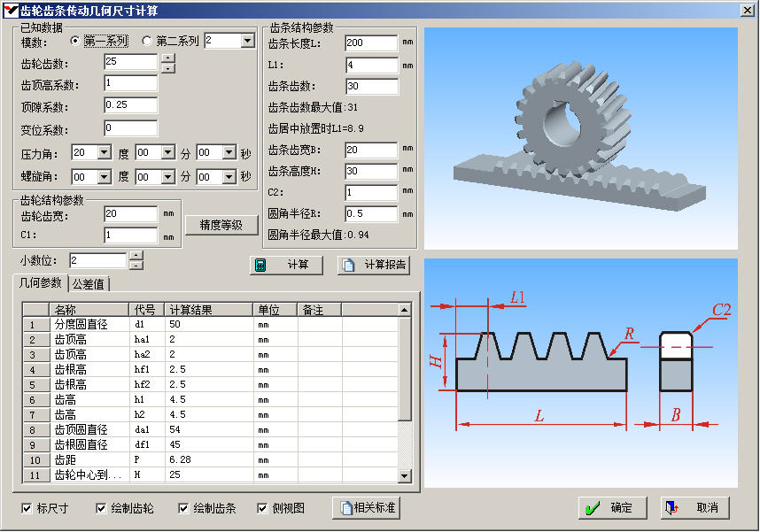Disable the 侧视图 checkbox
The height and width of the screenshot is (532, 760).
pos(262,508)
